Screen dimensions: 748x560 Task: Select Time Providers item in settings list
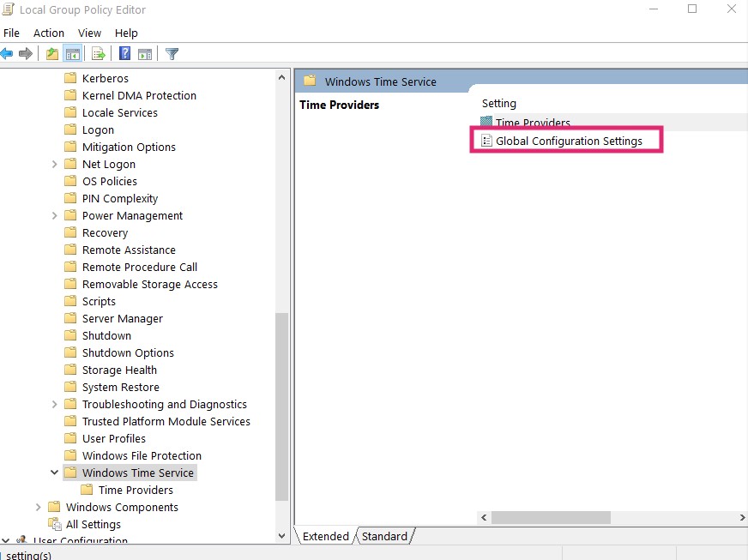533,123
